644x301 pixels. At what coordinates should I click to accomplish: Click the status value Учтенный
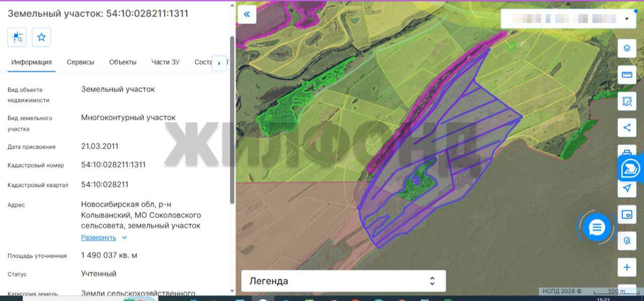click(x=99, y=274)
